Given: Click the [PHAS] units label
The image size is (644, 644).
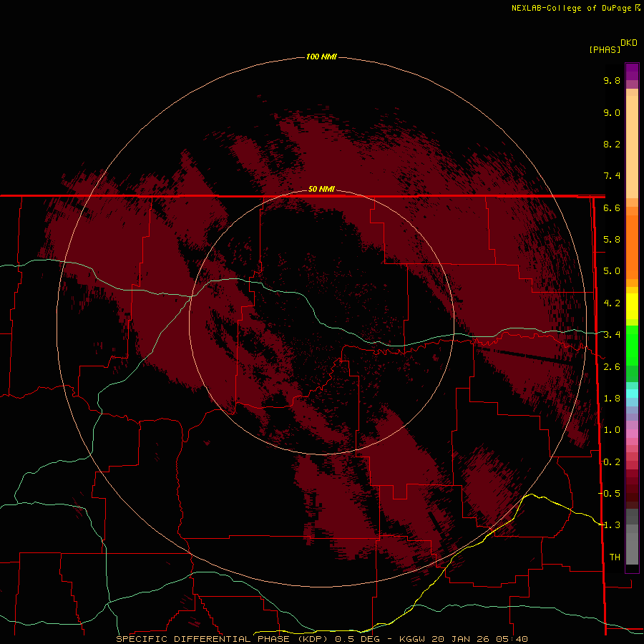Looking at the screenshot, I should [605, 50].
